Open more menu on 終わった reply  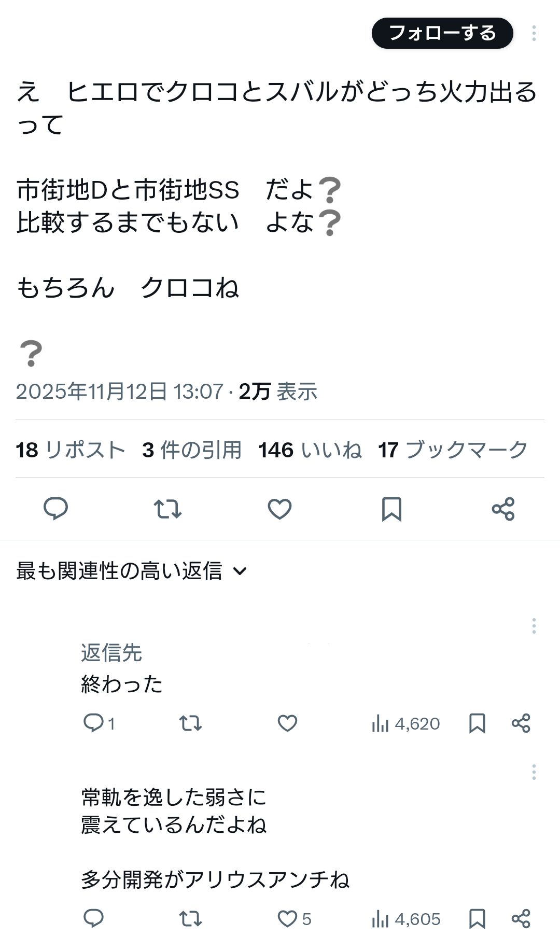(534, 626)
